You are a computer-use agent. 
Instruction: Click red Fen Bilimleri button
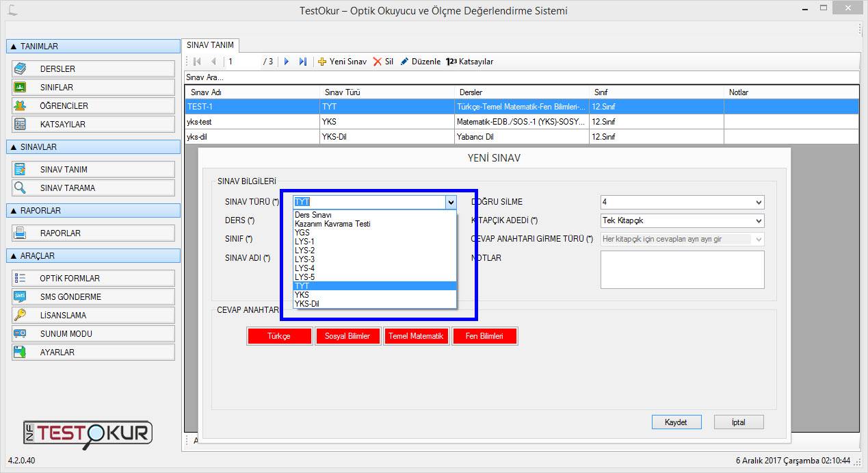point(484,336)
